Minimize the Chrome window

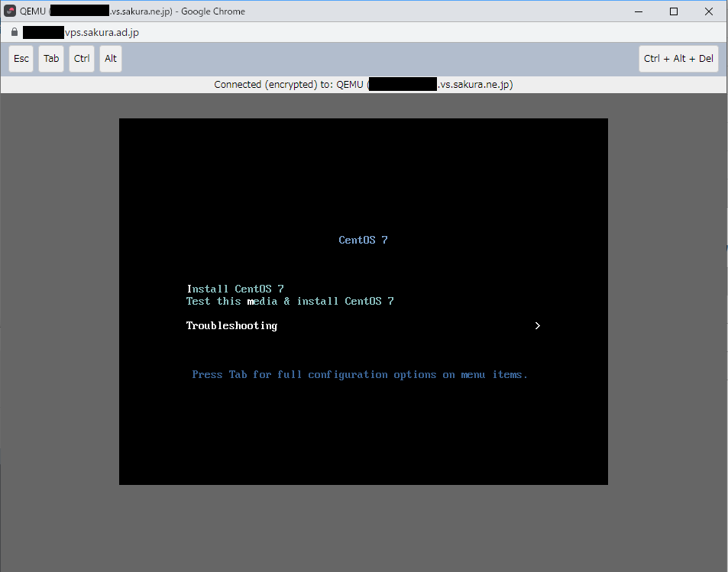click(639, 11)
